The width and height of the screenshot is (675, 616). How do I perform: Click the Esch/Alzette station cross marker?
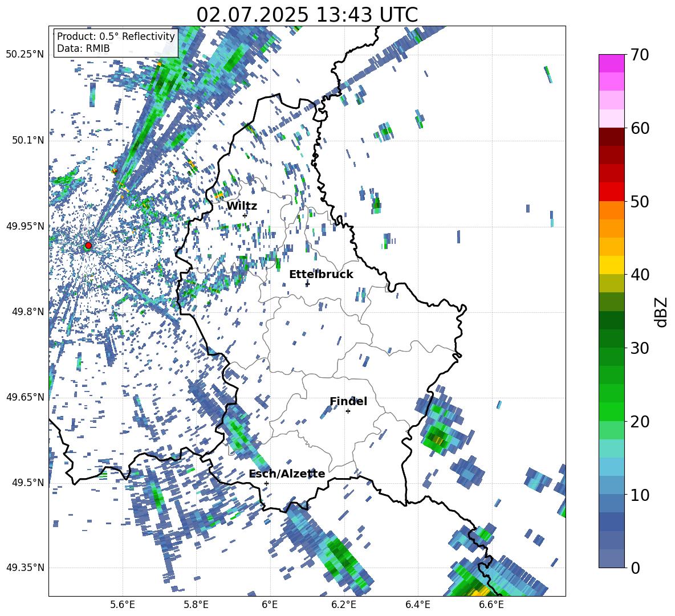pyautogui.click(x=266, y=483)
